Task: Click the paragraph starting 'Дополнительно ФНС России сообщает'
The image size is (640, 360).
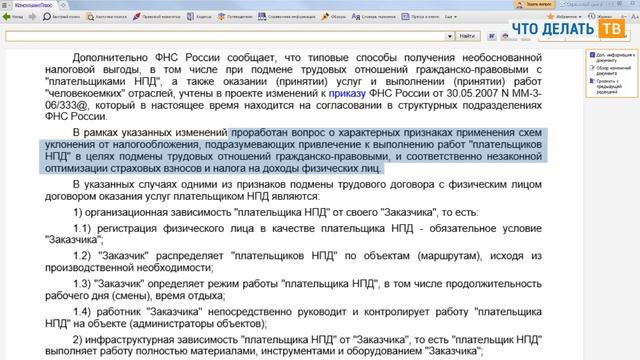Action: pyautogui.click(x=293, y=87)
